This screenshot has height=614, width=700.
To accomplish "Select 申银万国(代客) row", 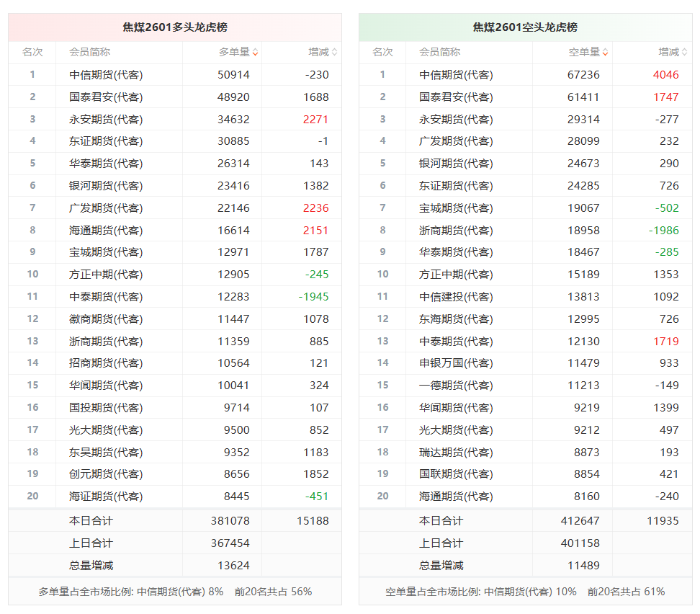I will point(526,363).
